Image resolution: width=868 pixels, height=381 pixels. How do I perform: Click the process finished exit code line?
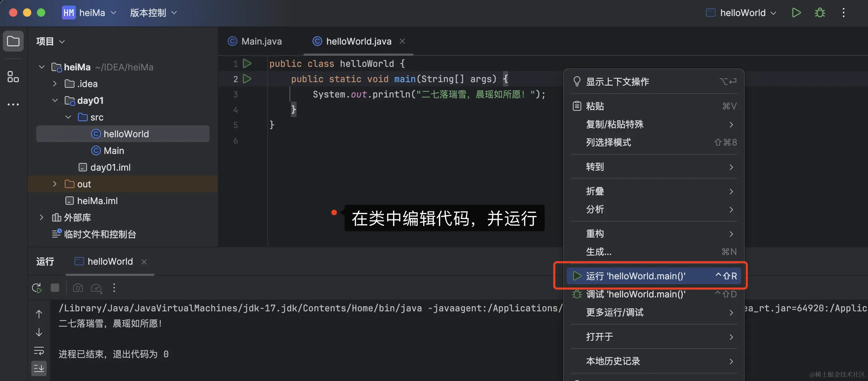tap(113, 354)
